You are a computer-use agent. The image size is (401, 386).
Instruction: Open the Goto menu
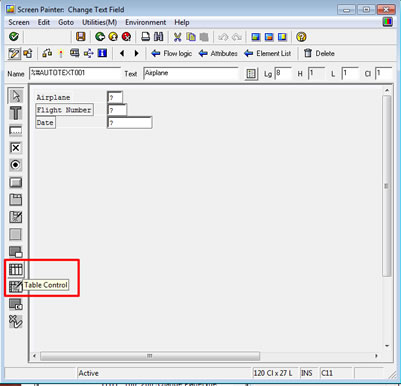coord(66,22)
